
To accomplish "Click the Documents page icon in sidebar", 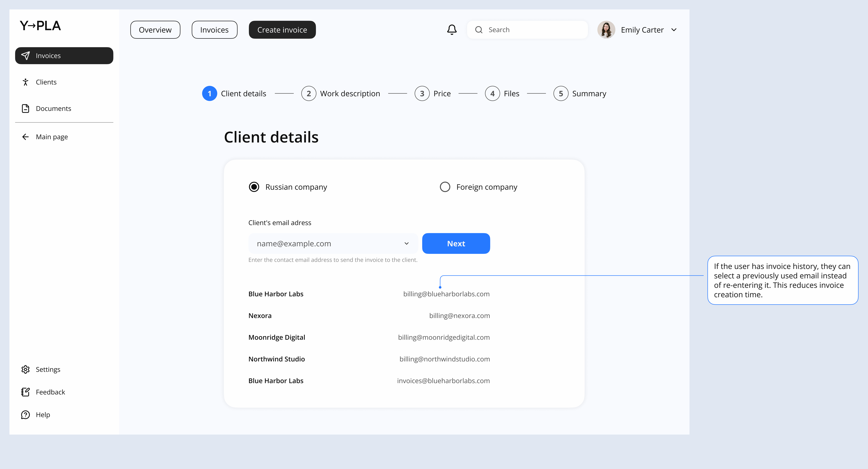I will (26, 108).
